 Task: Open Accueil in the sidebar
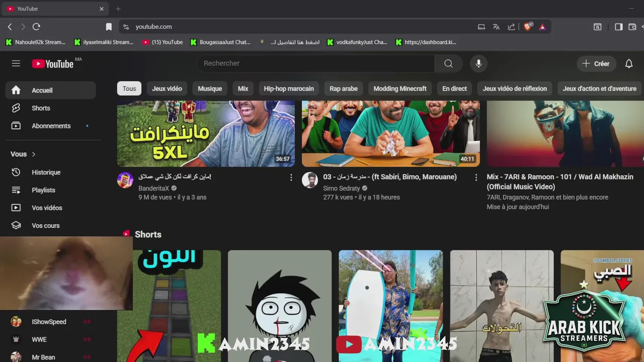(51, 90)
